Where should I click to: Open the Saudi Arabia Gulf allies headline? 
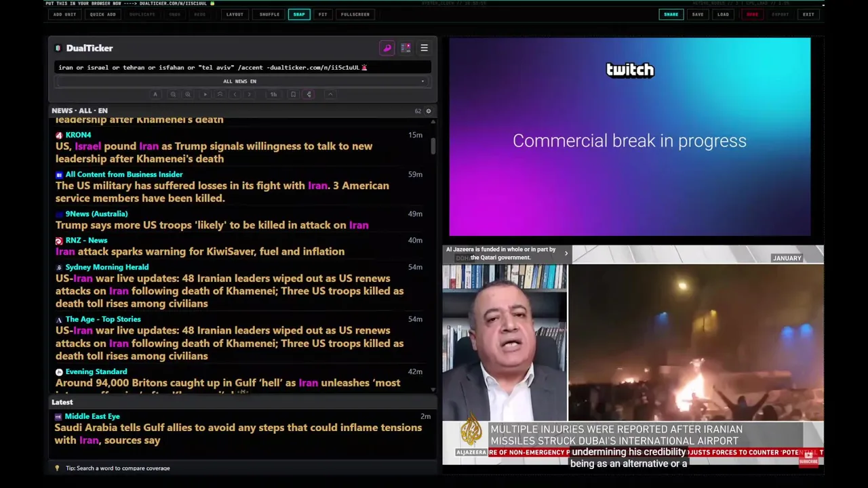pyautogui.click(x=238, y=434)
